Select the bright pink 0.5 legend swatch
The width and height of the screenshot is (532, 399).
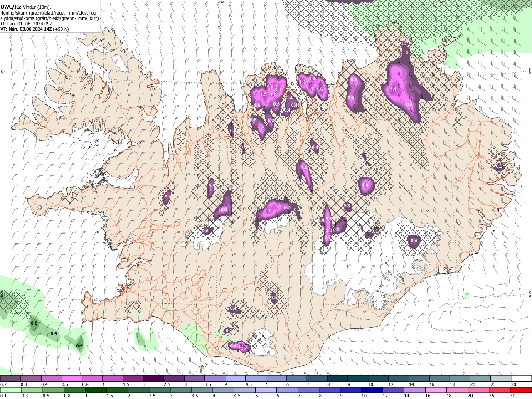[x=71, y=378]
